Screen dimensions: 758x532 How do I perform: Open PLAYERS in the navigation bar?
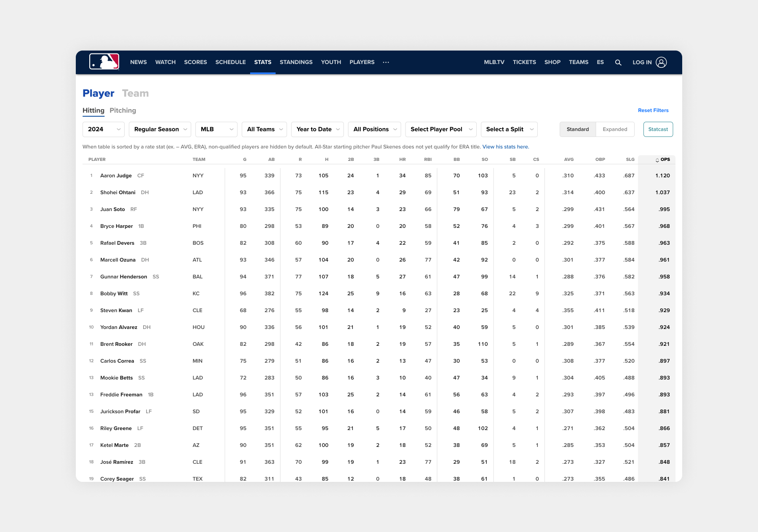pos(362,62)
